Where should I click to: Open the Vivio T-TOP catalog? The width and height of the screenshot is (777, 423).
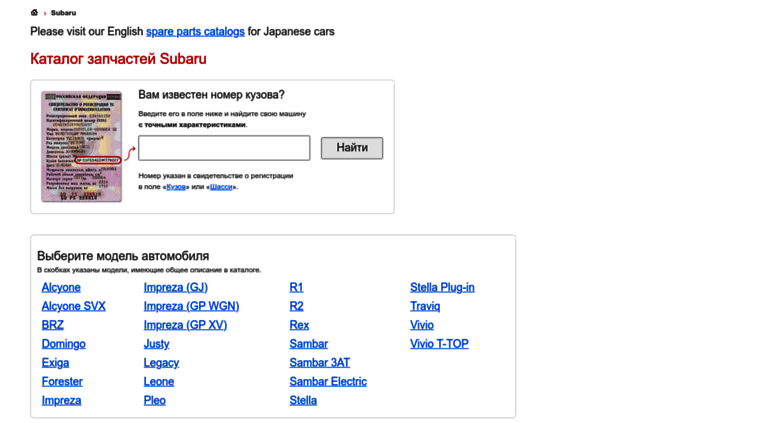tap(439, 344)
